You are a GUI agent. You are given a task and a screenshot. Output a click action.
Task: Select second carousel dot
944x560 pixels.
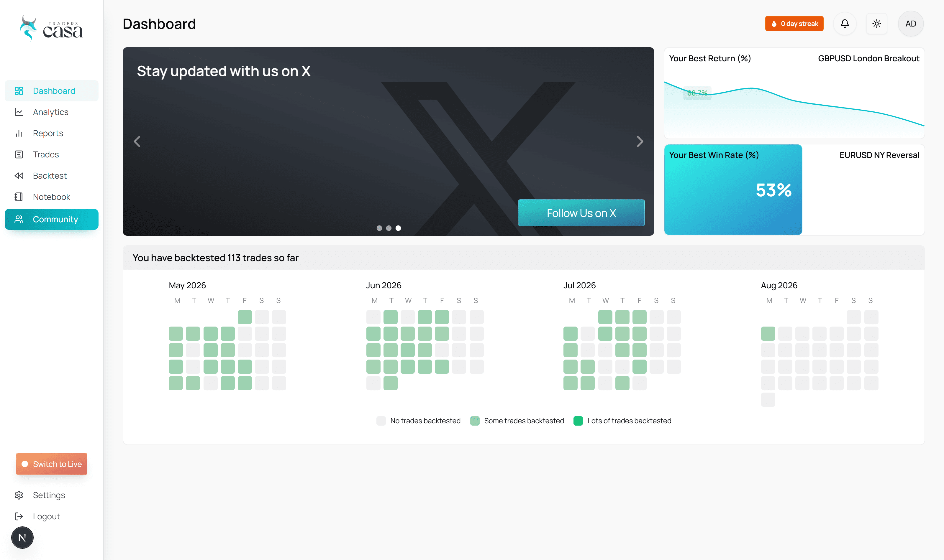[389, 228]
